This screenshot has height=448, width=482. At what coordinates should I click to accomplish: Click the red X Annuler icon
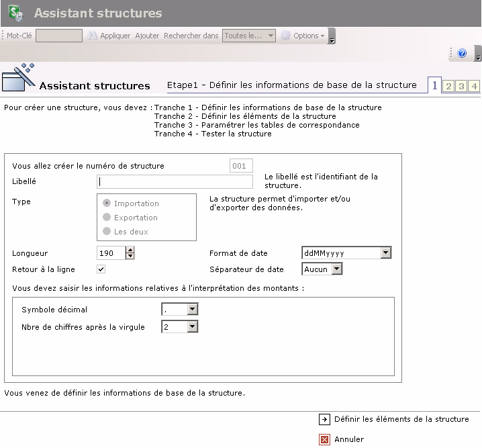click(x=324, y=439)
